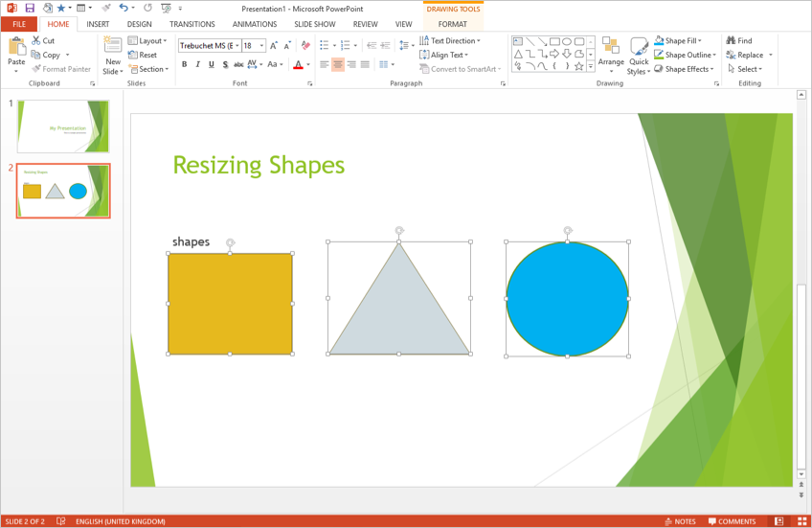
Task: Toggle Italic text formatting
Action: (x=197, y=65)
